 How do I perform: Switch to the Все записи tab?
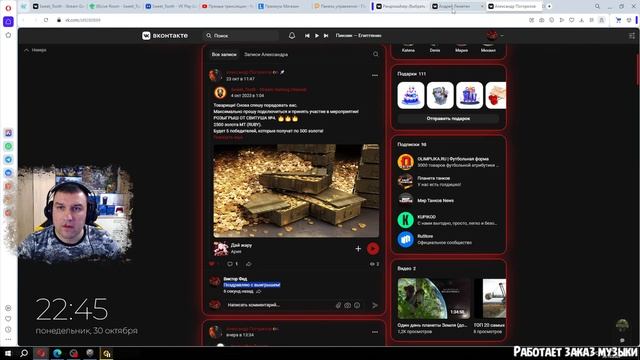pyautogui.click(x=224, y=54)
